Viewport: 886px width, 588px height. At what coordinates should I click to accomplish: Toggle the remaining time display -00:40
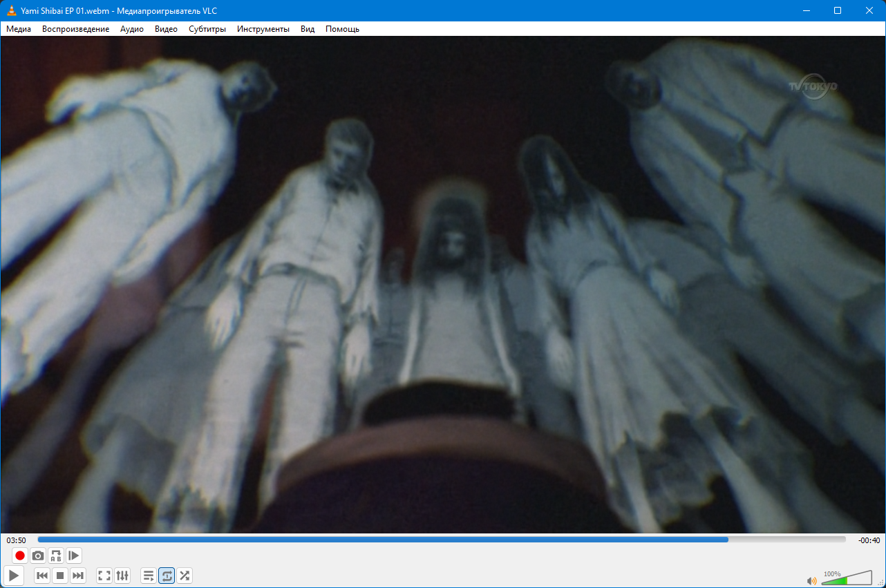click(869, 540)
